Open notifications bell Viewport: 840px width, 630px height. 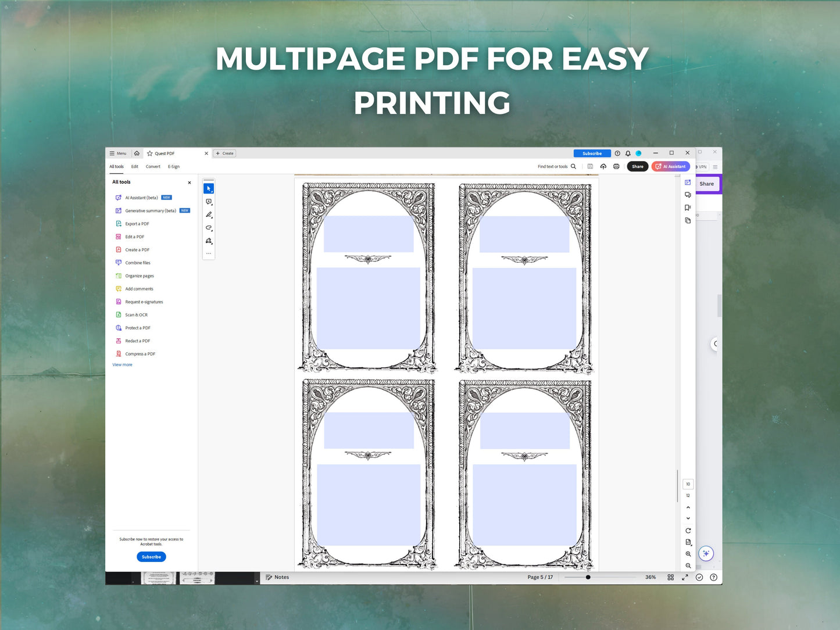point(628,153)
